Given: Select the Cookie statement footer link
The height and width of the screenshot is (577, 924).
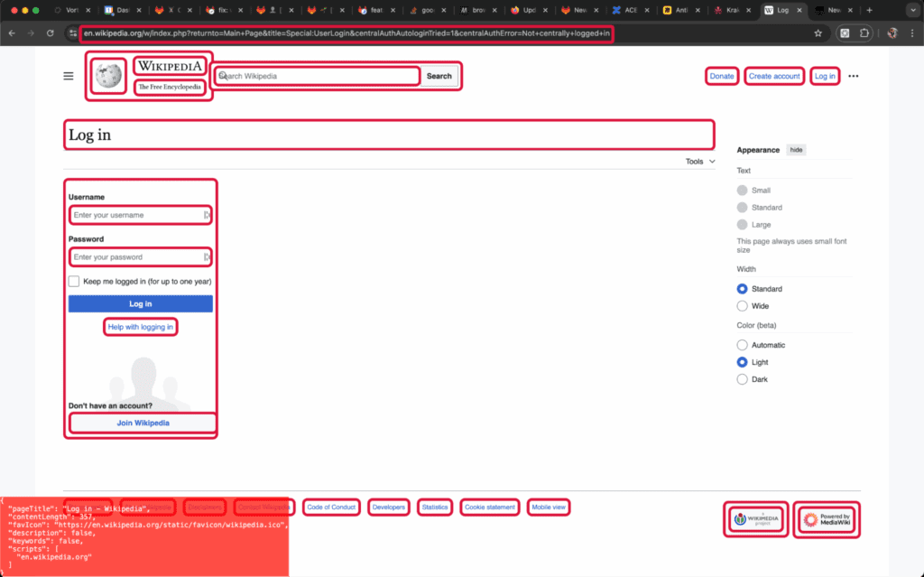Looking at the screenshot, I should pyautogui.click(x=489, y=507).
